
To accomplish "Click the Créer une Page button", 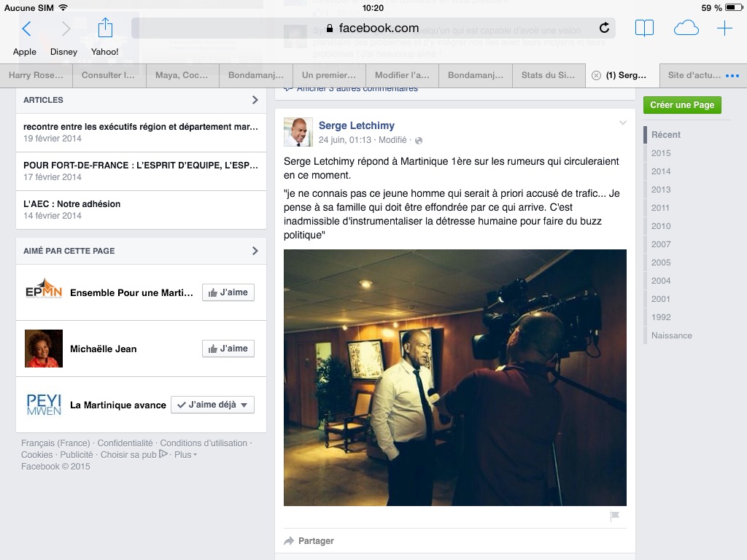I will pyautogui.click(x=682, y=105).
